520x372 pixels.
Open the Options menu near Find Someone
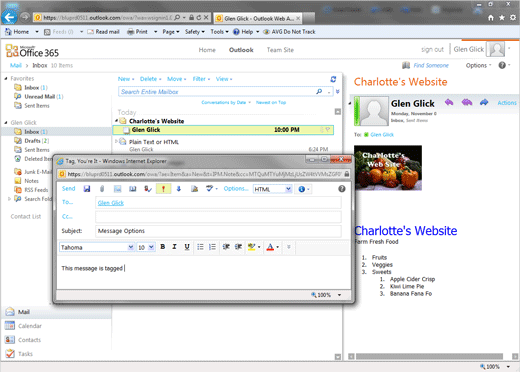478,65
